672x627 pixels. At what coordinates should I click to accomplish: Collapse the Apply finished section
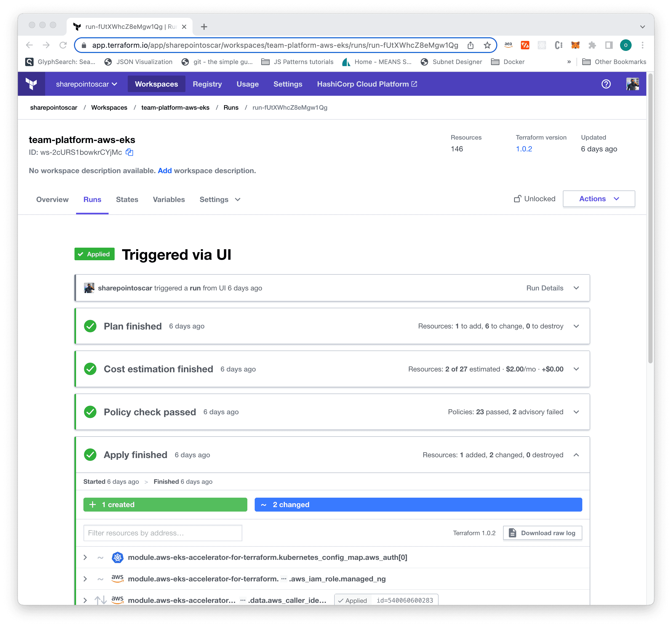[x=576, y=455]
